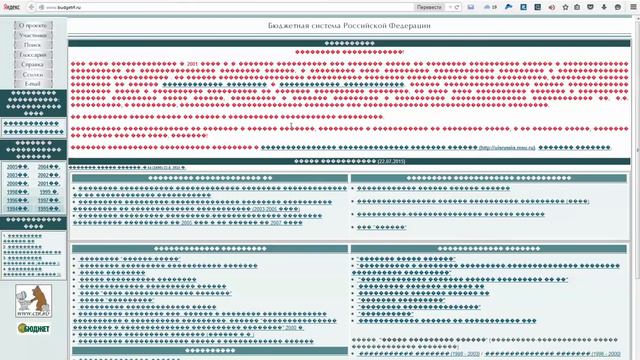
Task: Open the 'Поиск' sidebar menu item
Action: click(33, 45)
